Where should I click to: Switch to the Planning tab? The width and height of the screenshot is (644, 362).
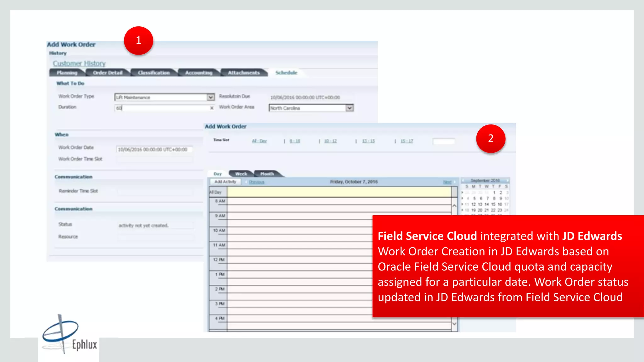click(67, 73)
